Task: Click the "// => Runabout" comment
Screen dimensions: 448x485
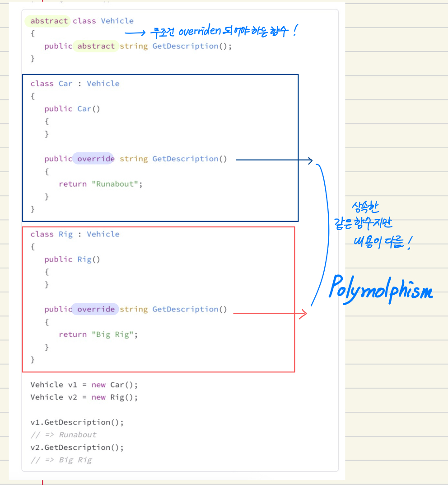Action: tap(63, 434)
